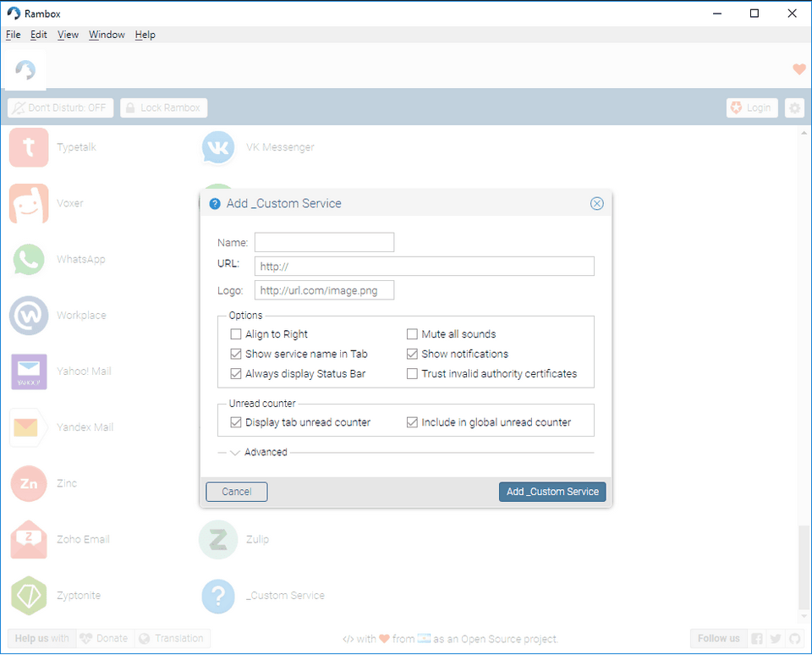Disable the Show notifications checkbox
Screen dimensions: 812x655
tap(412, 354)
